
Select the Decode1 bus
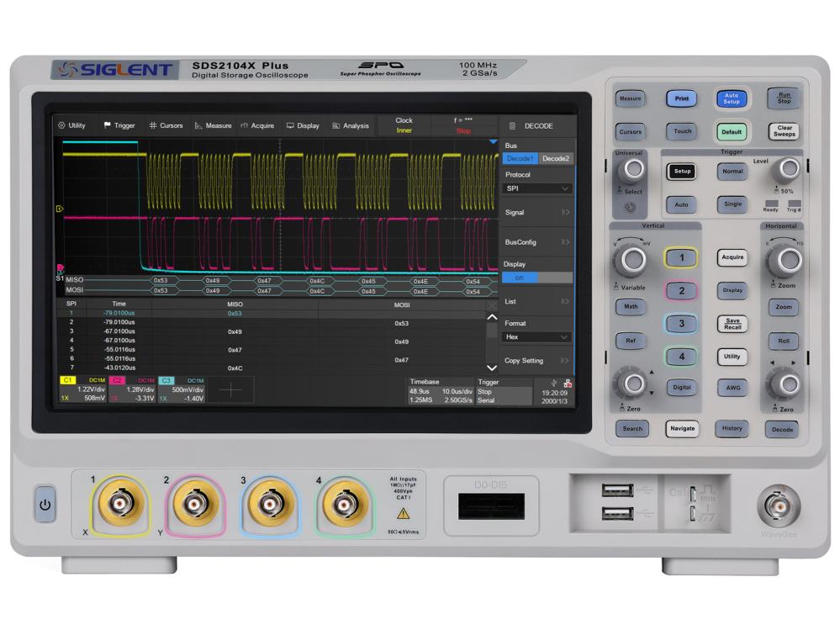coord(519,159)
